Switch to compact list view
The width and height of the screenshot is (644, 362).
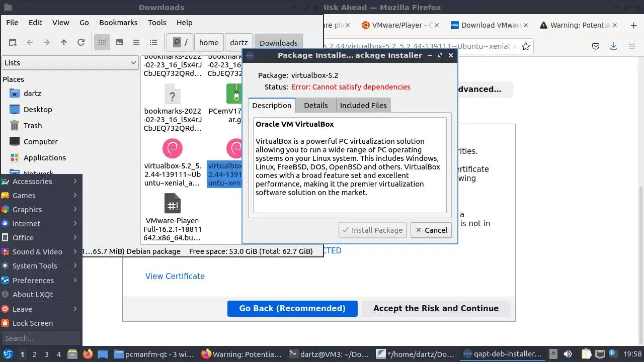tap(136, 43)
